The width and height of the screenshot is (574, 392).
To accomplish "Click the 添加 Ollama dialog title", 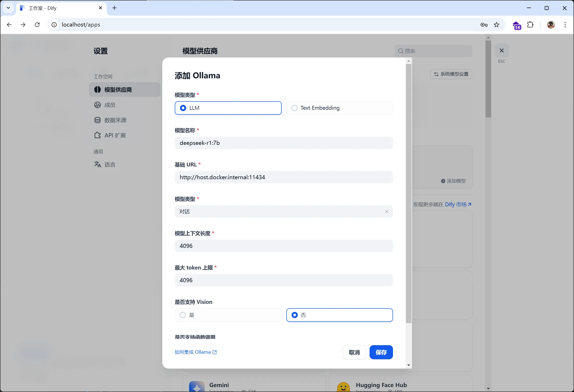I will [197, 75].
